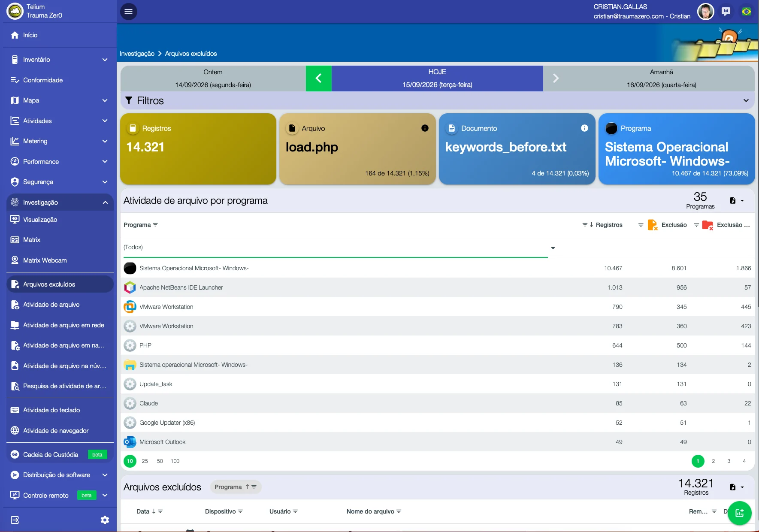Show 25 rows per page
The height and width of the screenshot is (532, 759).
[145, 461]
